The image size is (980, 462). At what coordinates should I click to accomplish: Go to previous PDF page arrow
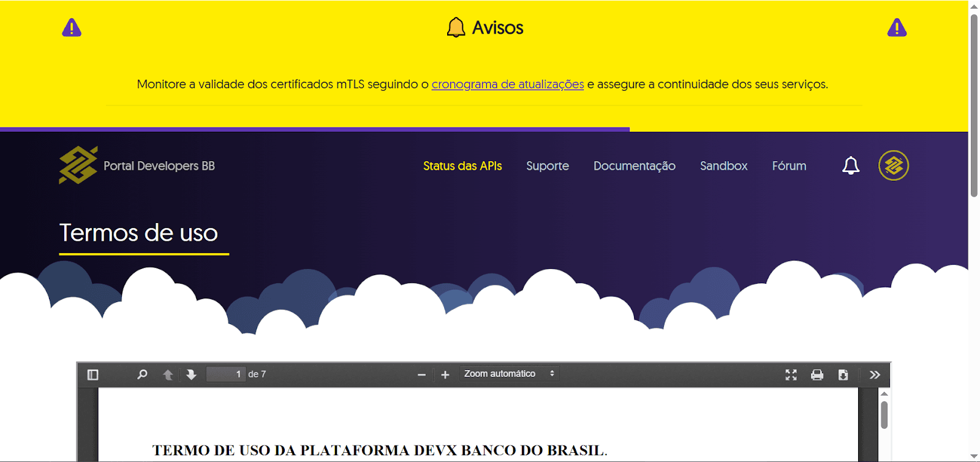click(168, 374)
